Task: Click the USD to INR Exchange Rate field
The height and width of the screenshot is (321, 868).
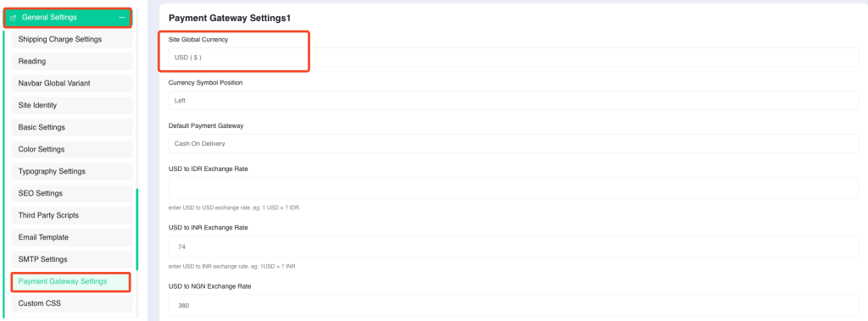Action: (x=514, y=246)
